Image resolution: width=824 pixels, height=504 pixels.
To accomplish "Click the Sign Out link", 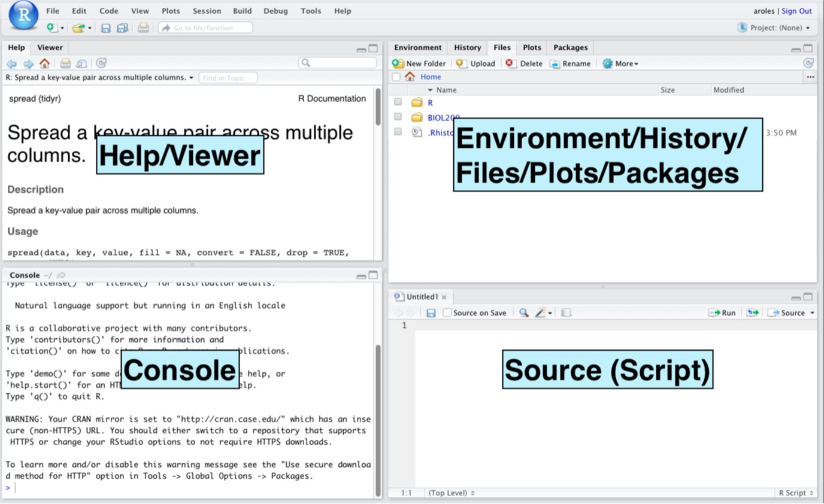I will 796,11.
